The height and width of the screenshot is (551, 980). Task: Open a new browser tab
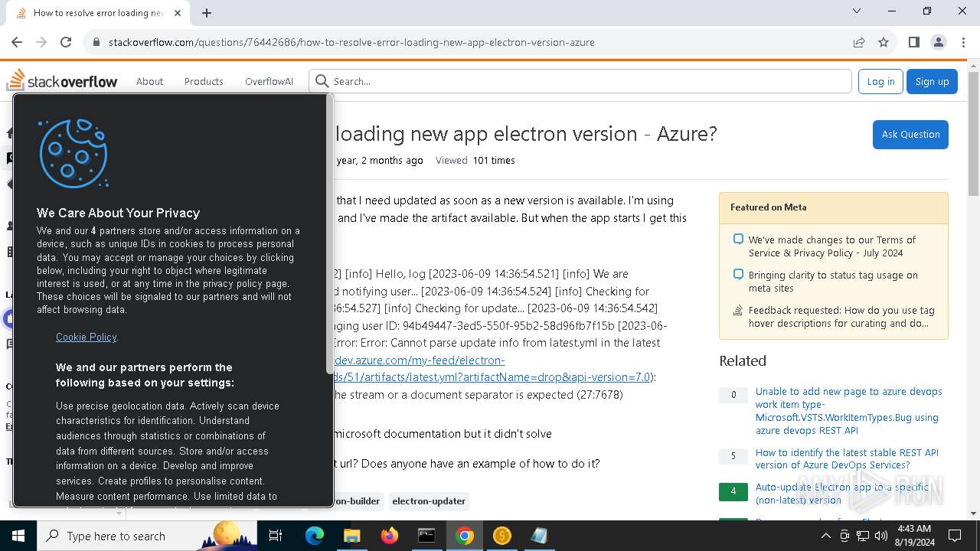[x=207, y=12]
